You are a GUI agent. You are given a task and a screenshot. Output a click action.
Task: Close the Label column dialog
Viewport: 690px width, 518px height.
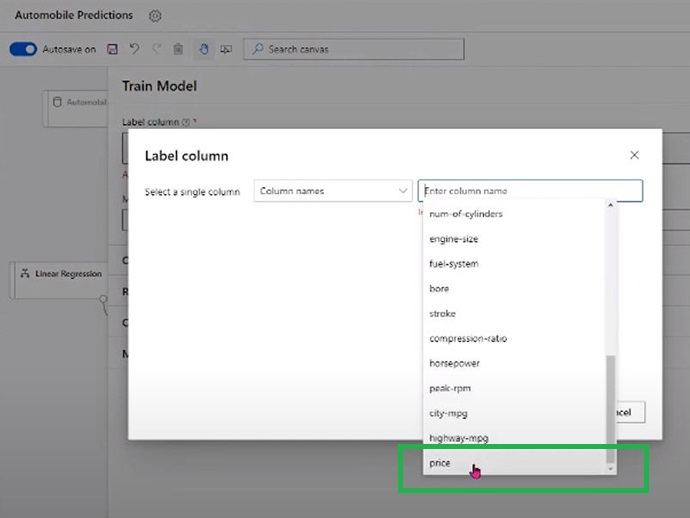(x=634, y=155)
